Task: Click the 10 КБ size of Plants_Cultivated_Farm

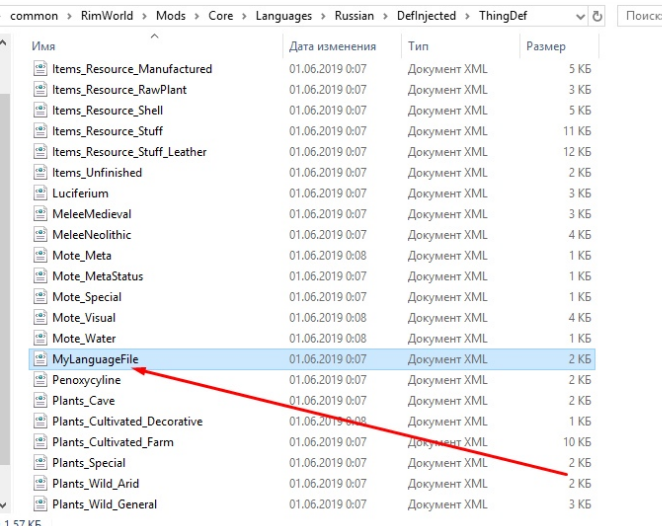Action: pyautogui.click(x=577, y=442)
